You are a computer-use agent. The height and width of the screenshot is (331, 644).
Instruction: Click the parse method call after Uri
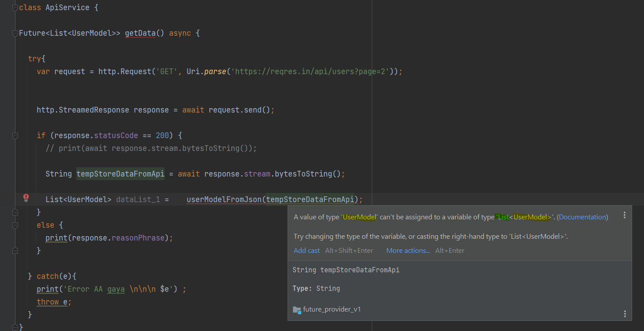point(215,71)
